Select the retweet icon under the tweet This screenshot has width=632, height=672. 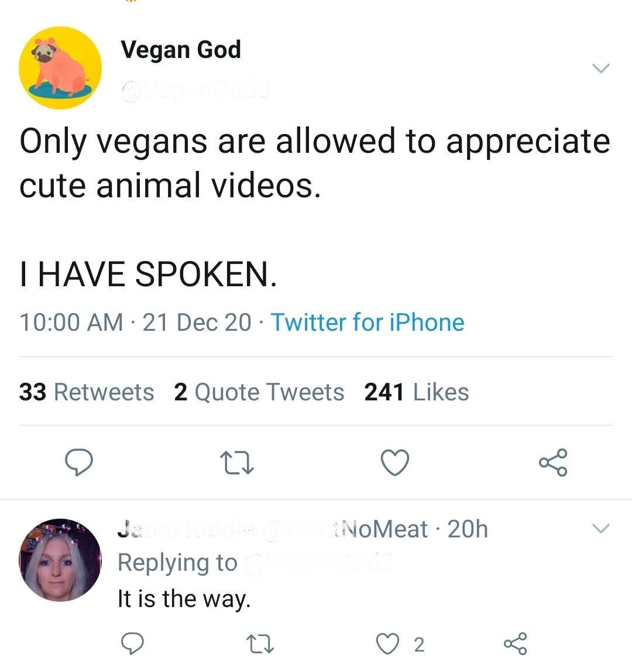pos(237,463)
